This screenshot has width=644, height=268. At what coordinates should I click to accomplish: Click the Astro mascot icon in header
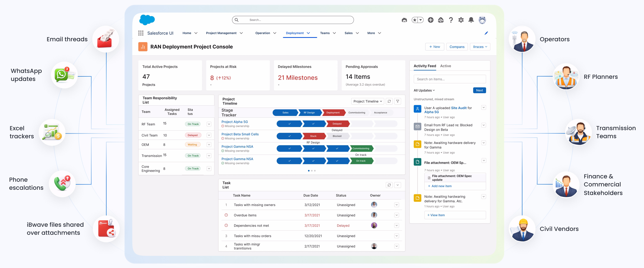coord(404,20)
